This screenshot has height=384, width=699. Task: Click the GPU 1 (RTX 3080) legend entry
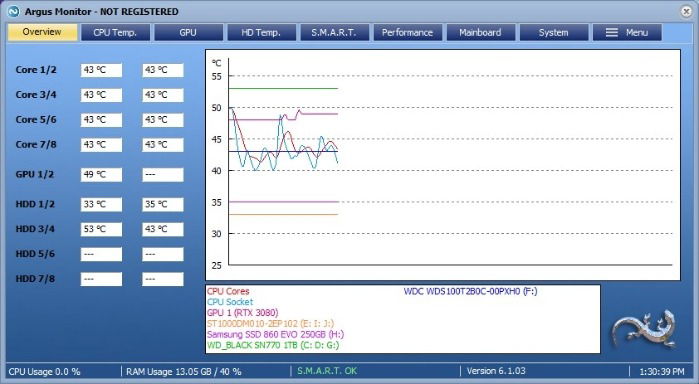pos(243,313)
